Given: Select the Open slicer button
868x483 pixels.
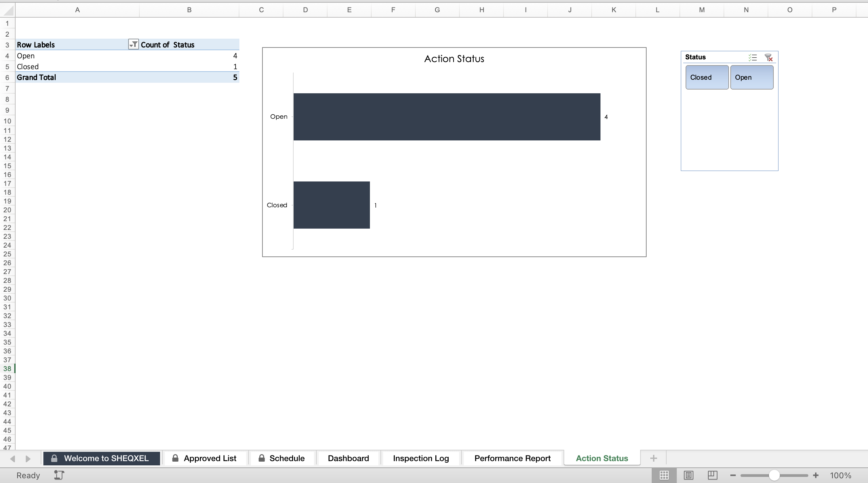Looking at the screenshot, I should pos(752,77).
